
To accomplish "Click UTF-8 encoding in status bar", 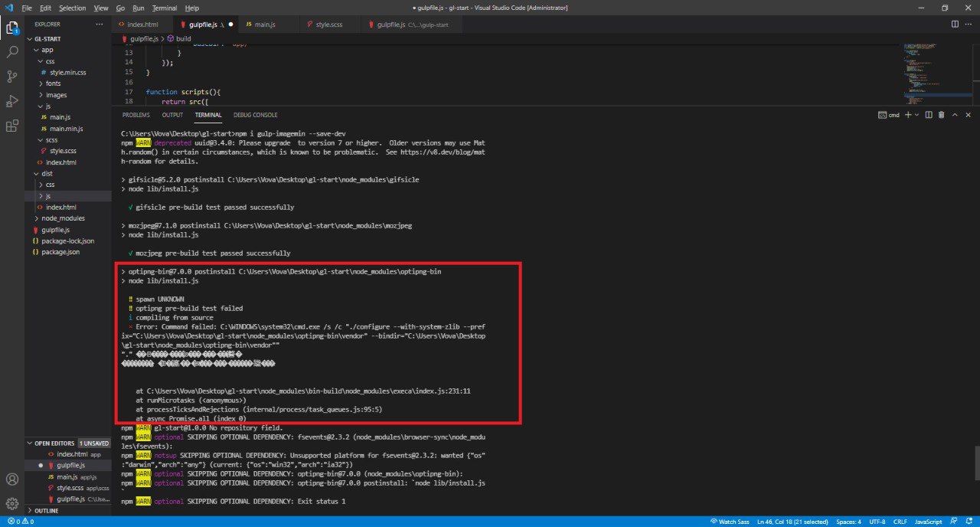I will click(877, 522).
